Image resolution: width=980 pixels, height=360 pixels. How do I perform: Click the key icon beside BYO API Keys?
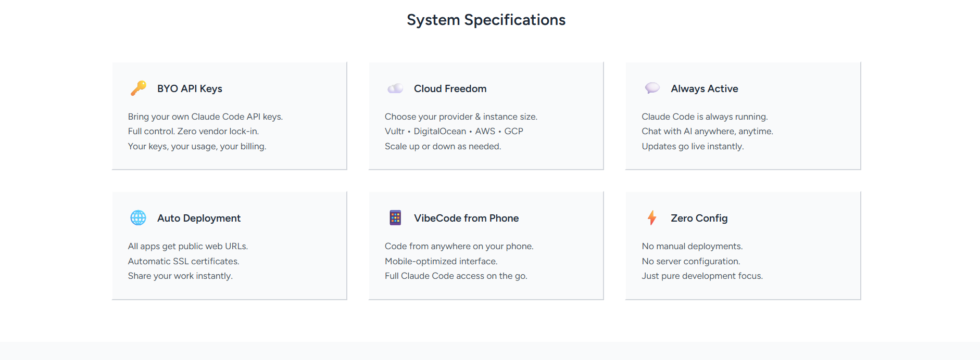pyautogui.click(x=138, y=88)
